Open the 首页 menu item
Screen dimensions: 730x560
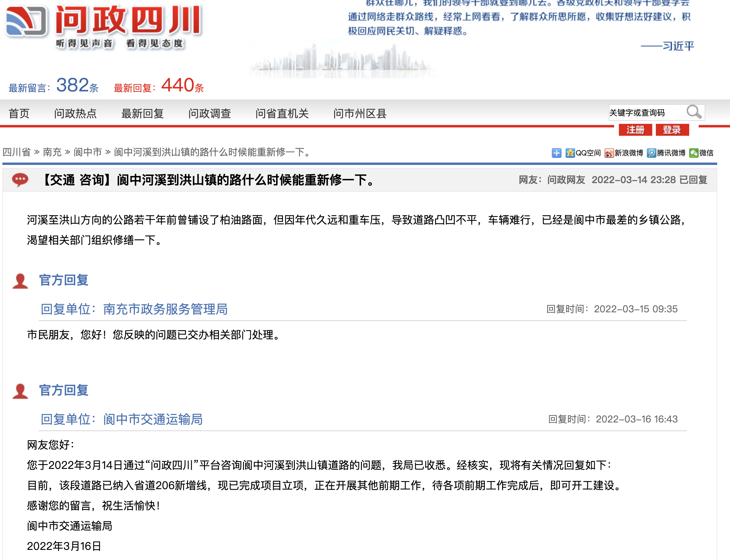[19, 114]
